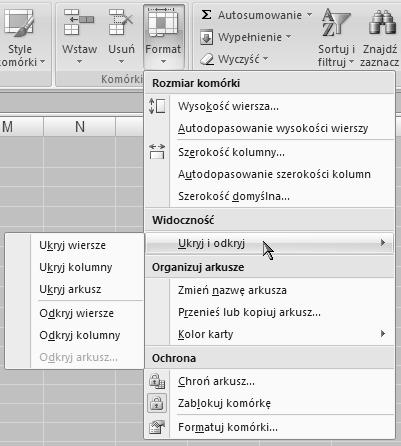The width and height of the screenshot is (401, 446).
Task: Choose Odkryj kolumny in the submenu
Action: coord(80,335)
